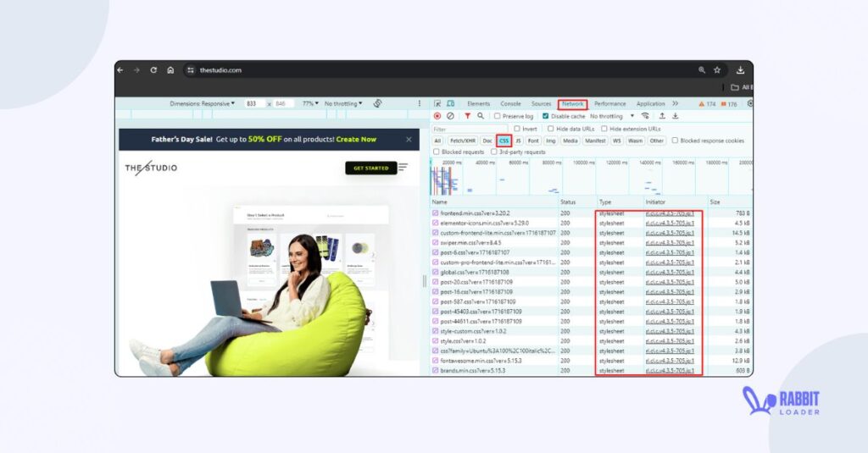Click the import HAR upload arrow
This screenshot has width=868, height=453.
662,116
